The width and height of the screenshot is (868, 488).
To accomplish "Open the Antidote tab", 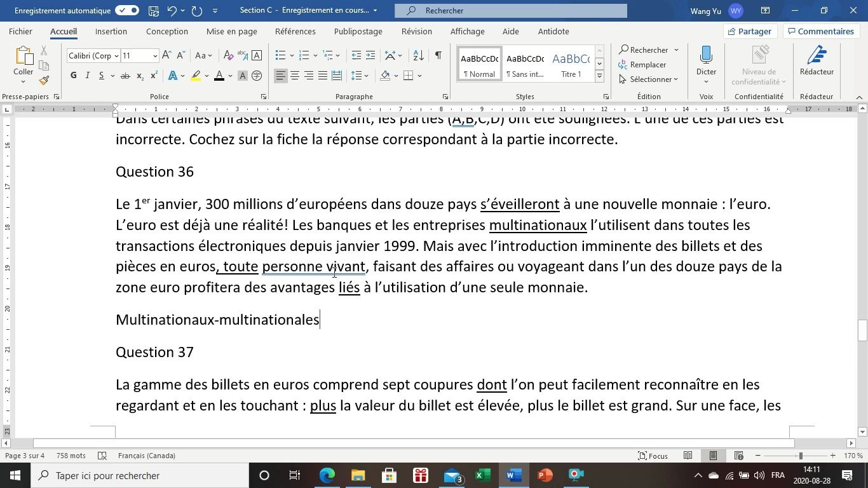I will point(553,31).
